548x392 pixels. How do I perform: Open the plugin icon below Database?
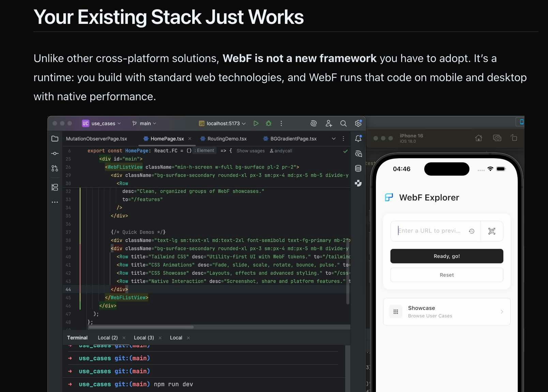pos(358,183)
